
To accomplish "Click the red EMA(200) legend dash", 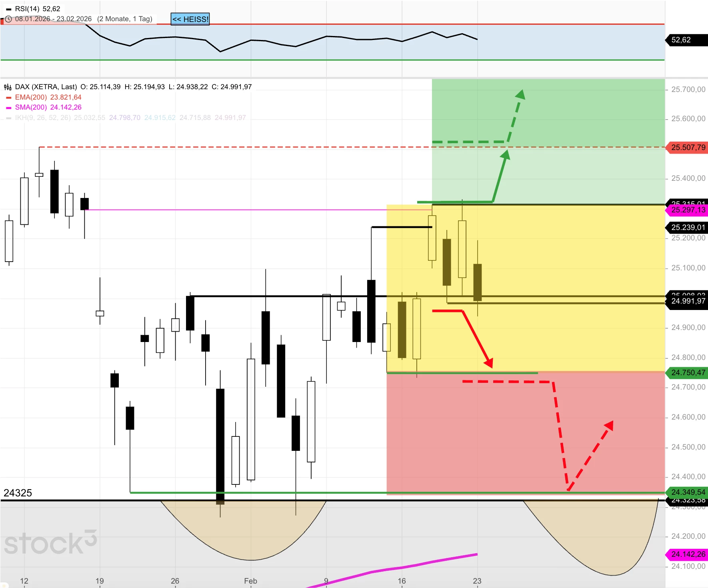I will tap(9, 98).
